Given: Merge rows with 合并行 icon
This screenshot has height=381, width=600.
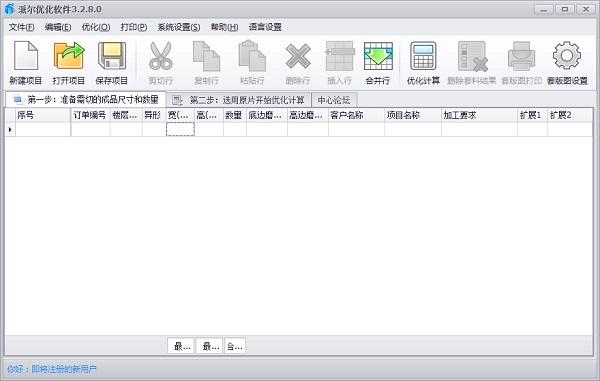Looking at the screenshot, I should (378, 56).
